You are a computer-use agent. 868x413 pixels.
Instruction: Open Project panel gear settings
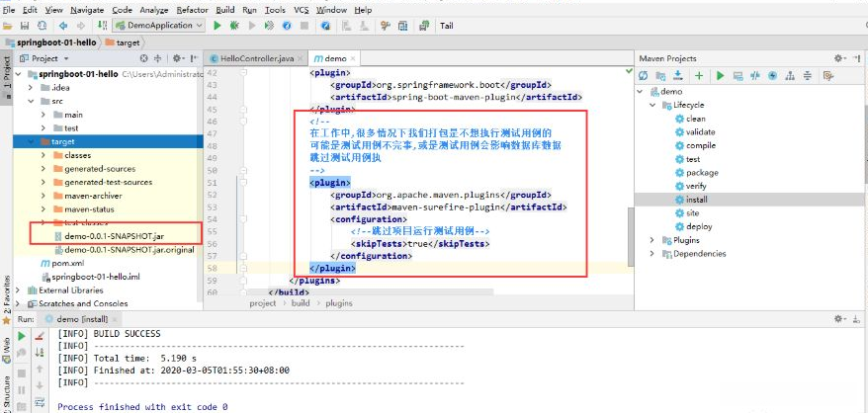click(177, 58)
